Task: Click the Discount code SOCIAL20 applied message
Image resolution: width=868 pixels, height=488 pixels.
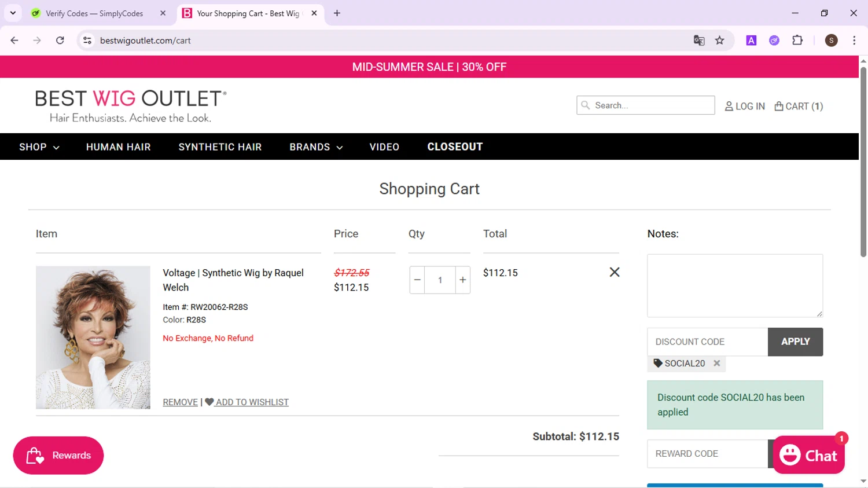Action: tap(735, 405)
